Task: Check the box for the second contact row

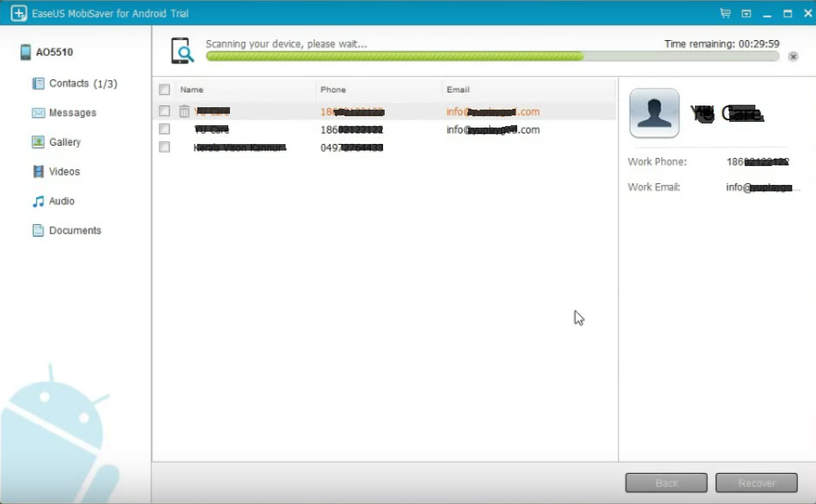Action: 165,129
